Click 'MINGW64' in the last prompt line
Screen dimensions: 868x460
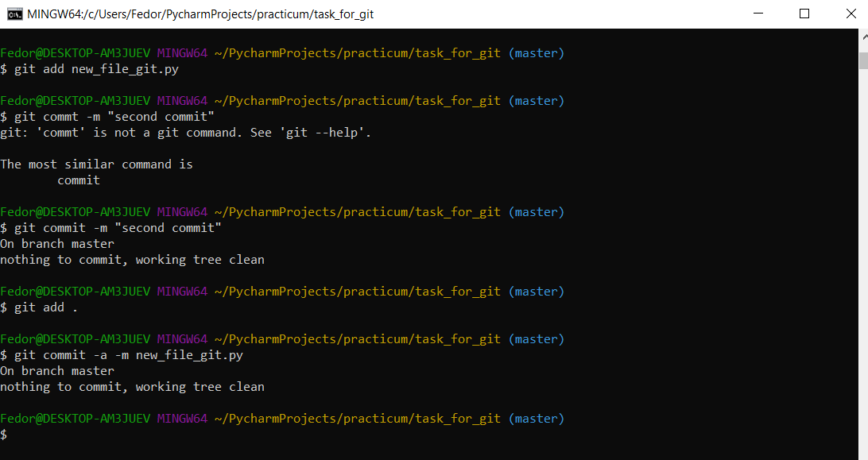click(x=182, y=419)
